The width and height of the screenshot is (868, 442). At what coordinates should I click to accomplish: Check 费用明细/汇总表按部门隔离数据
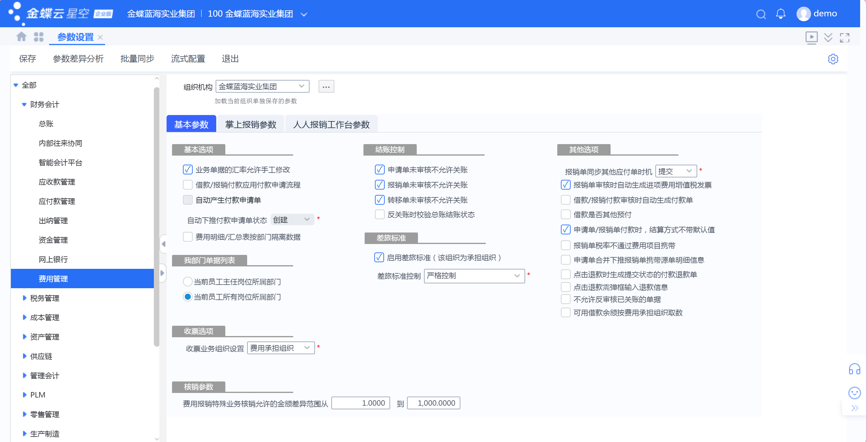tap(187, 237)
